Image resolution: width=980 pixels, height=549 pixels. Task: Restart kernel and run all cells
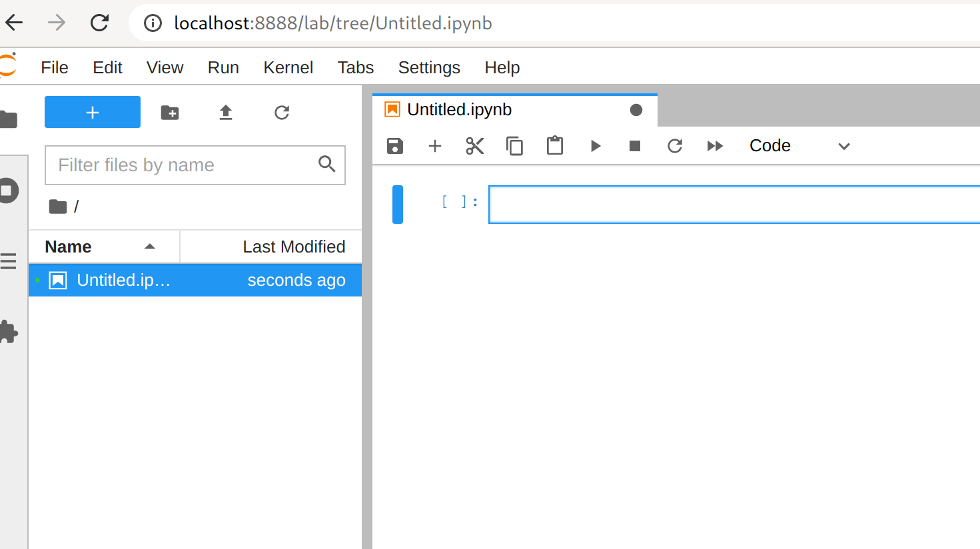715,146
